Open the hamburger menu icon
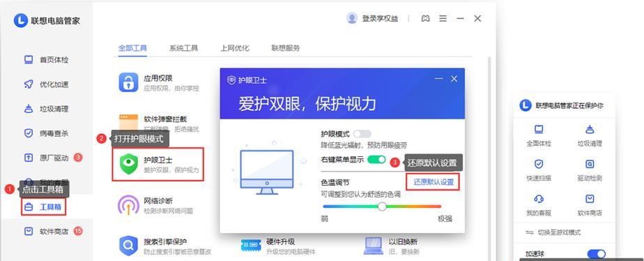The width and height of the screenshot is (644, 261). point(443,19)
